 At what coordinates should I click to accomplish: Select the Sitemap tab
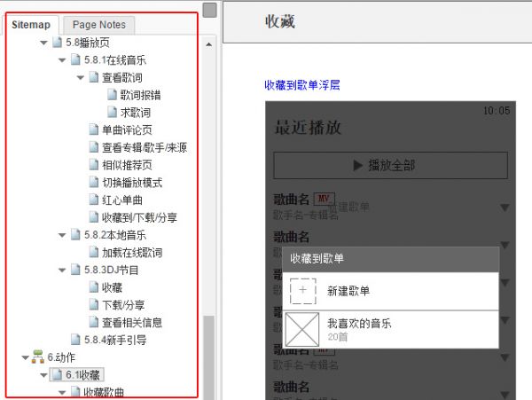(x=31, y=25)
